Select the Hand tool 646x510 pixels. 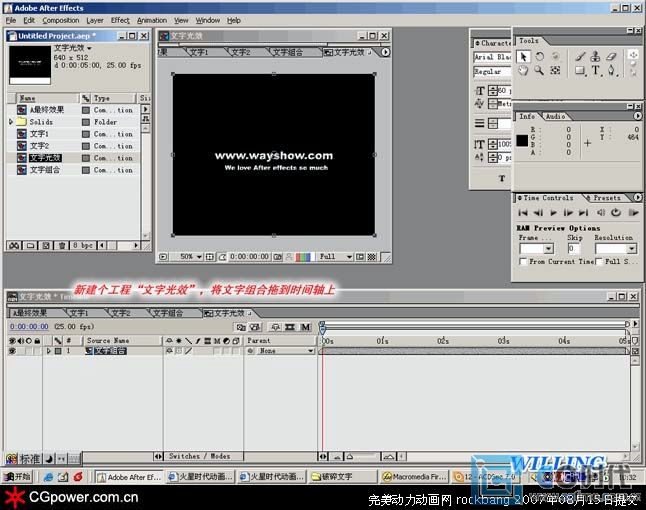523,71
